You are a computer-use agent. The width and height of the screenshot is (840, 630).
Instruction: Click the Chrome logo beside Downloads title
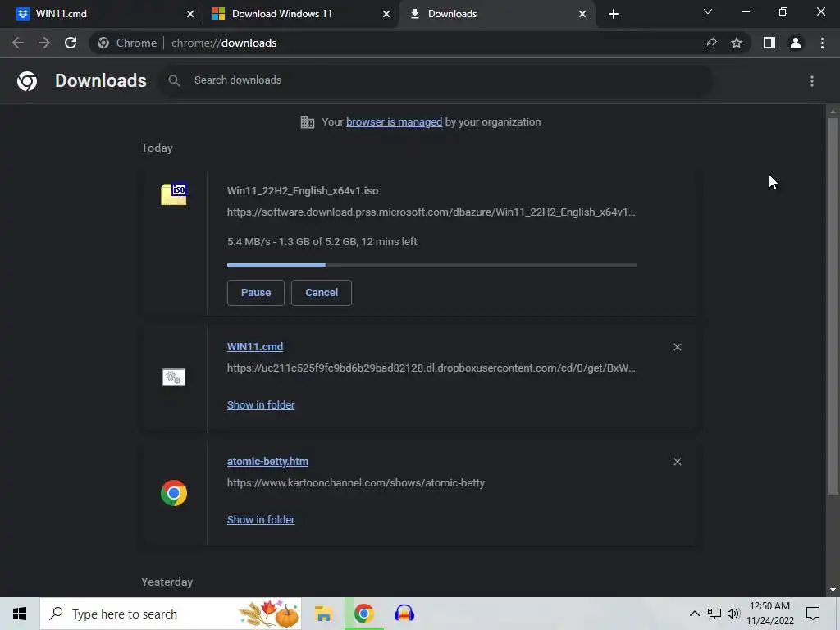[27, 81]
